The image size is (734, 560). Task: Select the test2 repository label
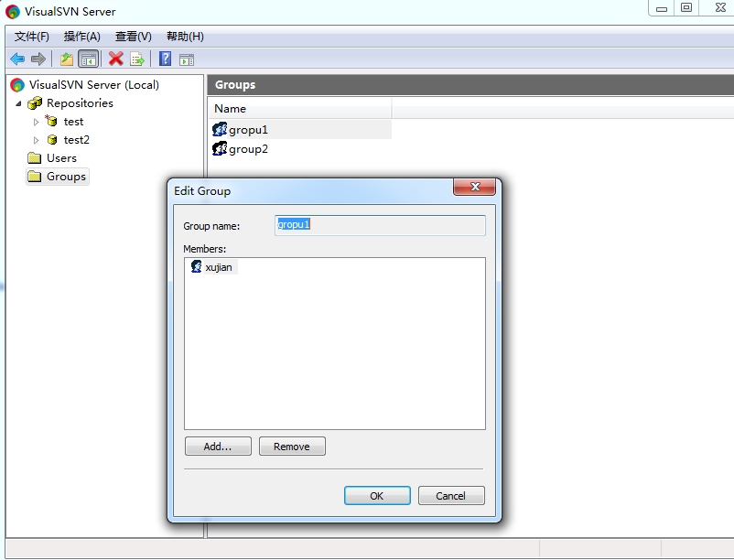[x=76, y=140]
